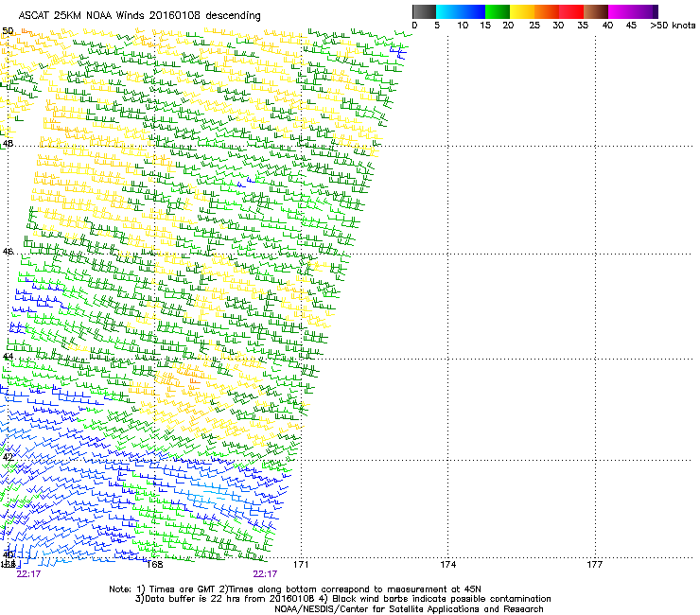Click the left purple '22:17' time label
The height and width of the screenshot is (615, 700).
28,574
